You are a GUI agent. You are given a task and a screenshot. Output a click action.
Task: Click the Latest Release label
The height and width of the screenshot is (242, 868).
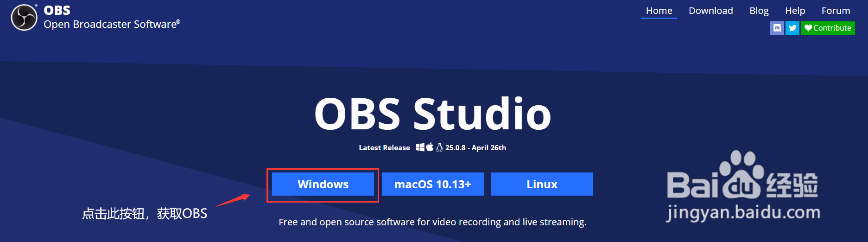pyautogui.click(x=384, y=147)
